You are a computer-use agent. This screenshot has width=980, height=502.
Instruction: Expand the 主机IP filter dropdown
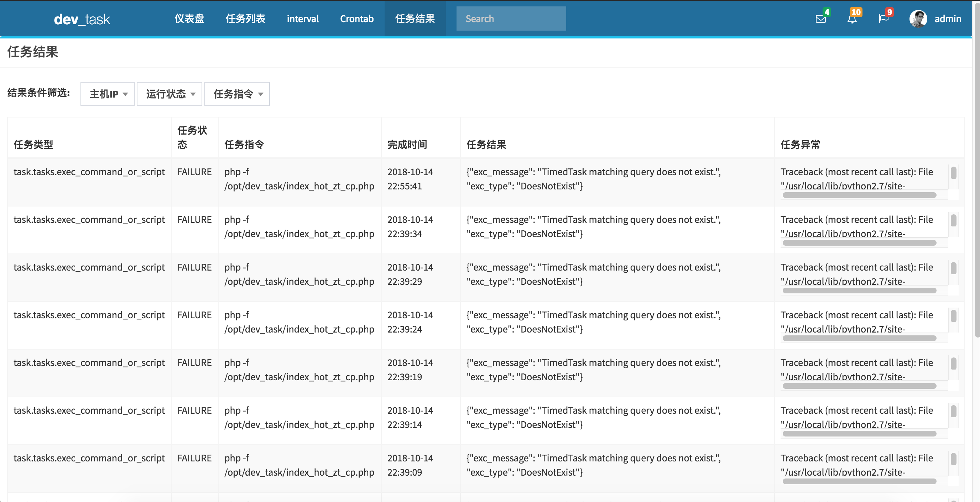pyautogui.click(x=108, y=94)
